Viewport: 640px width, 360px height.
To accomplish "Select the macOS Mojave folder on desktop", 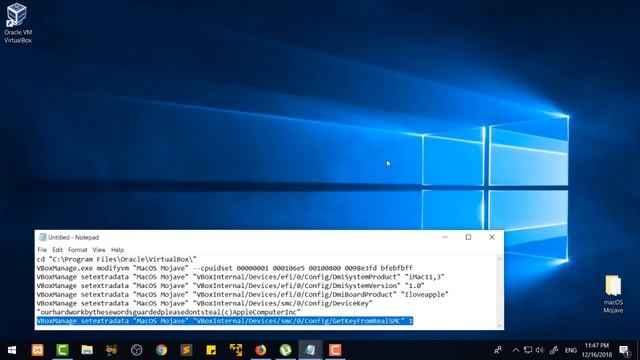I will tap(613, 294).
